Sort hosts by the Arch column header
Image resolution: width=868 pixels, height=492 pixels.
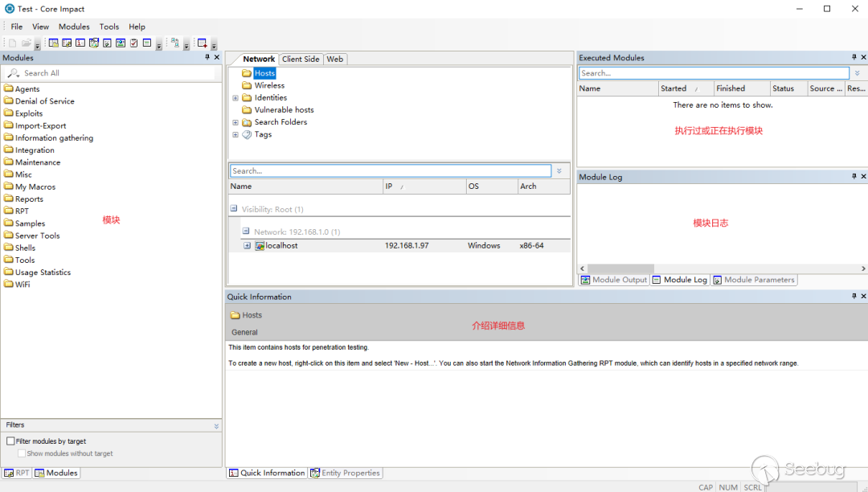point(543,187)
